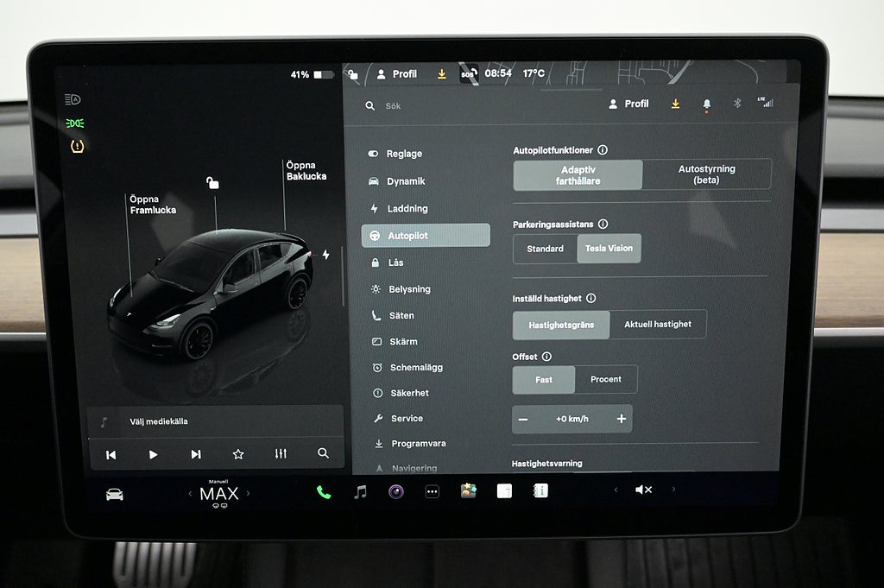Select Aktuell hastighet speed setting
Screen dimensions: 884x588
(x=657, y=325)
